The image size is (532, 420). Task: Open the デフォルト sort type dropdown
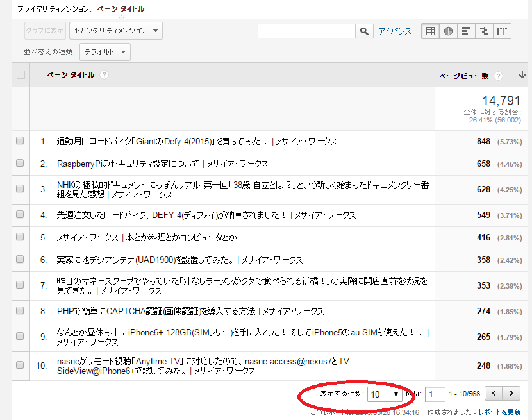click(x=104, y=52)
